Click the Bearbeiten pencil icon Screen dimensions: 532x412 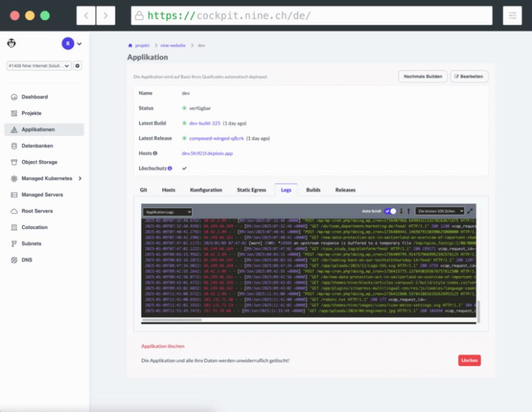[456, 77]
